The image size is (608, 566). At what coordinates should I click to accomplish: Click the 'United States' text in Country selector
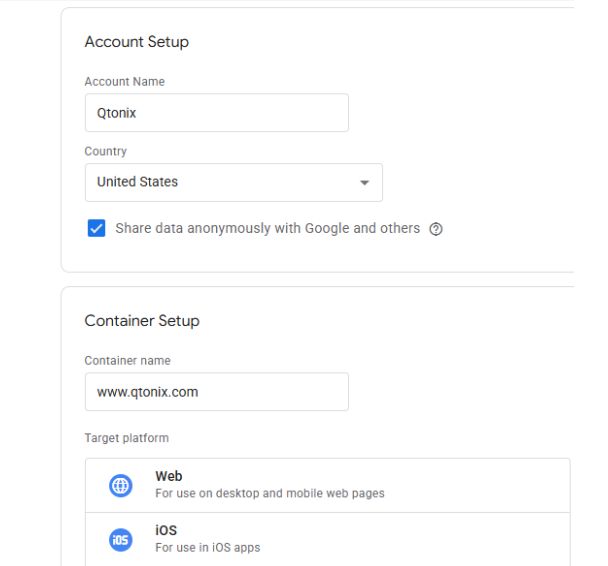coord(137,183)
